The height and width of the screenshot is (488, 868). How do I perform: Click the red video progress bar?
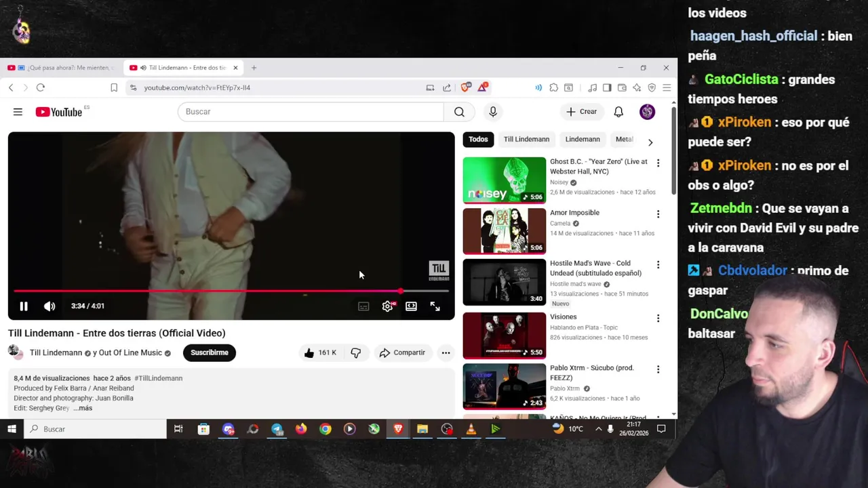point(231,291)
